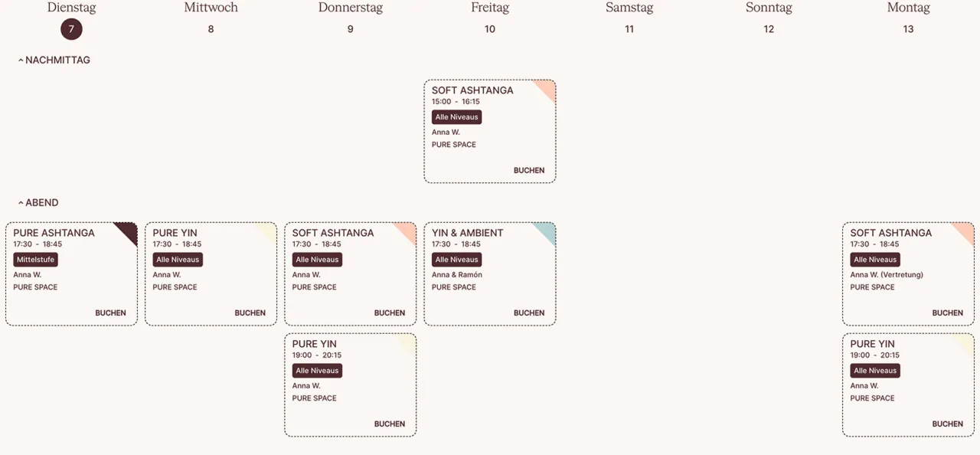Select Dienstag 7 in the week header

click(x=71, y=29)
